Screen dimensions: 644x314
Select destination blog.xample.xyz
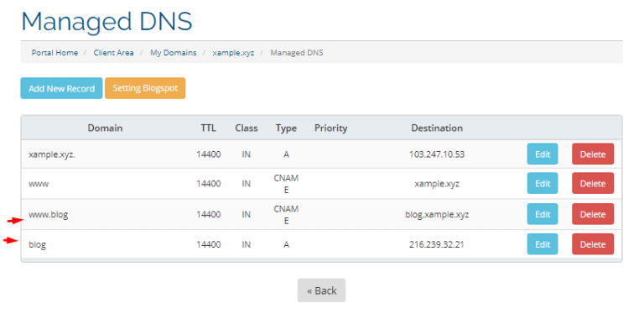tap(437, 214)
